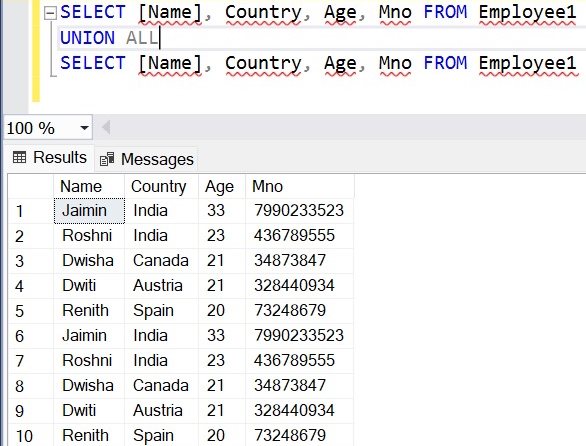
Task: Select the Name column header
Action: coord(89,186)
